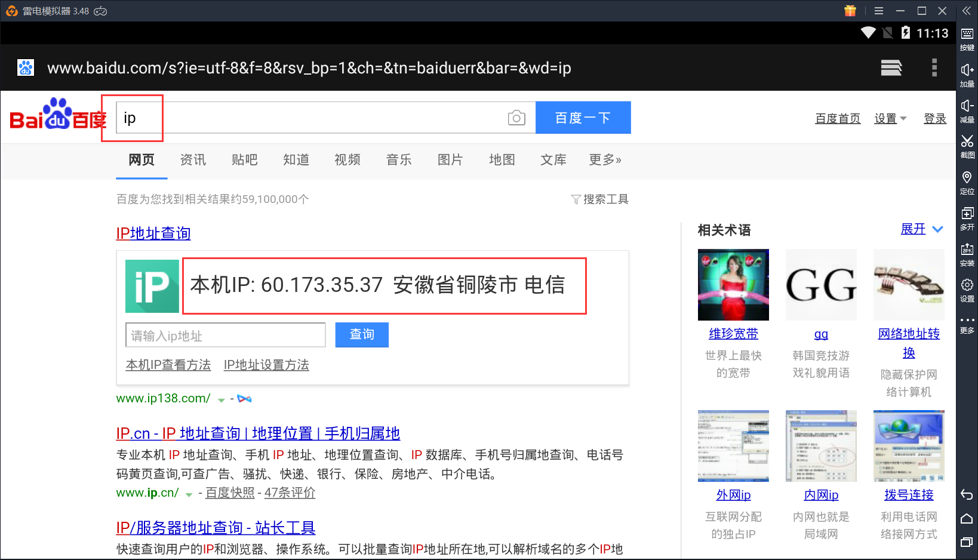The width and height of the screenshot is (978, 560).
Task: Open IP地址设置方法 link
Action: tap(266, 365)
